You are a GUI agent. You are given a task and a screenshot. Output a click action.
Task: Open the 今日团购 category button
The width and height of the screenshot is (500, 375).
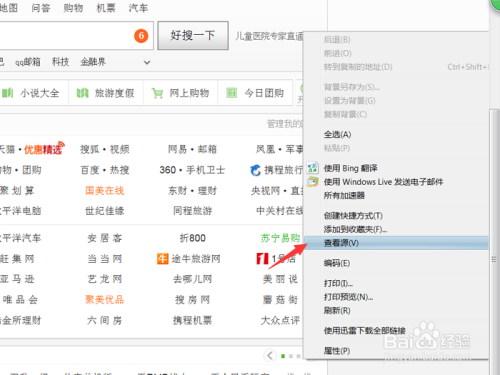click(x=255, y=93)
